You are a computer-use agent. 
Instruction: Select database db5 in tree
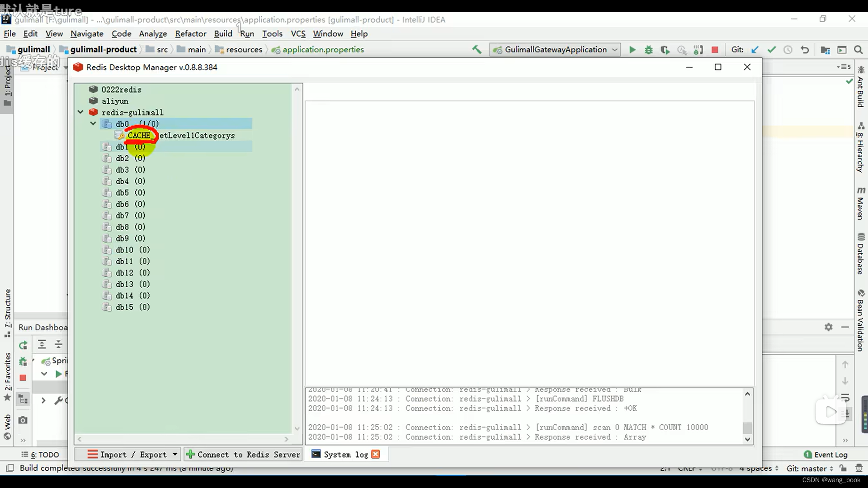tap(130, 192)
